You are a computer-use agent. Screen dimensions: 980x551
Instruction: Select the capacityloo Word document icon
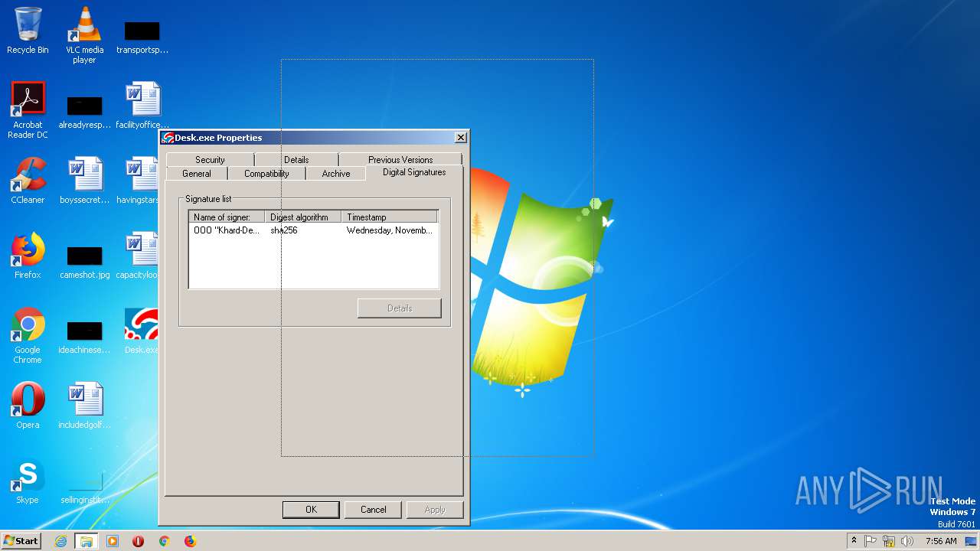[x=138, y=255]
